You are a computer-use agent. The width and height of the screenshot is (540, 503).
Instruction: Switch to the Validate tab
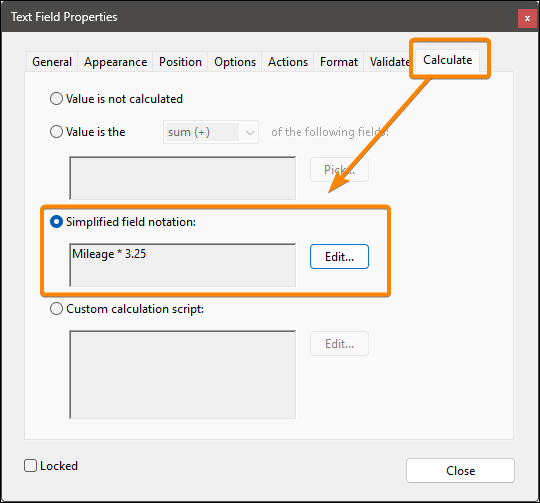click(389, 62)
